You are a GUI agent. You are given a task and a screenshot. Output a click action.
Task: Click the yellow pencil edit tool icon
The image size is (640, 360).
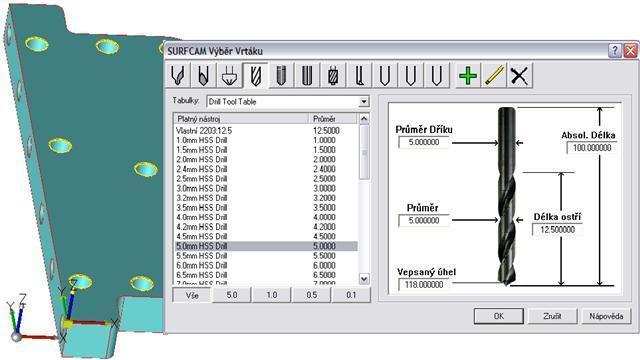click(493, 76)
